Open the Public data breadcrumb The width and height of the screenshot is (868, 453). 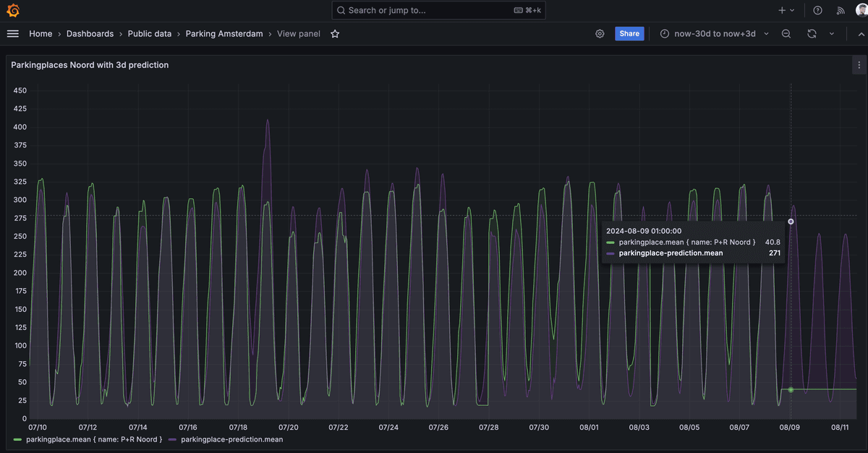(x=149, y=33)
